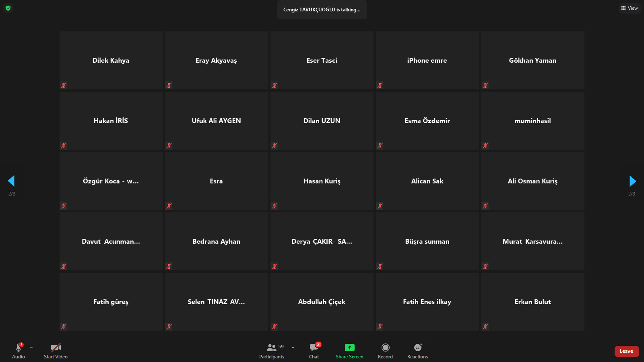Open the Chat panel
Image resolution: width=644 pixels, height=362 pixels.
314,348
